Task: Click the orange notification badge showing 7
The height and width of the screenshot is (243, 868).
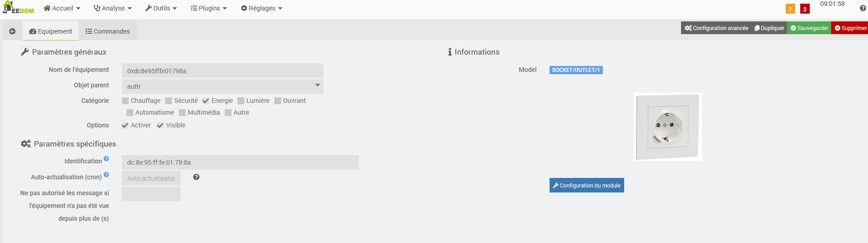Action: [790, 9]
